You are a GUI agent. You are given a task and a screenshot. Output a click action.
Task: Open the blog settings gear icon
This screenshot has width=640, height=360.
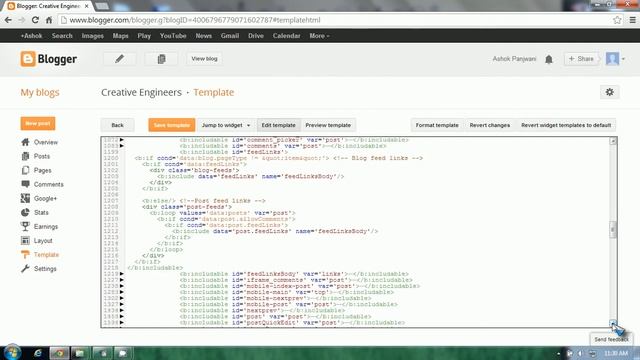tap(609, 92)
